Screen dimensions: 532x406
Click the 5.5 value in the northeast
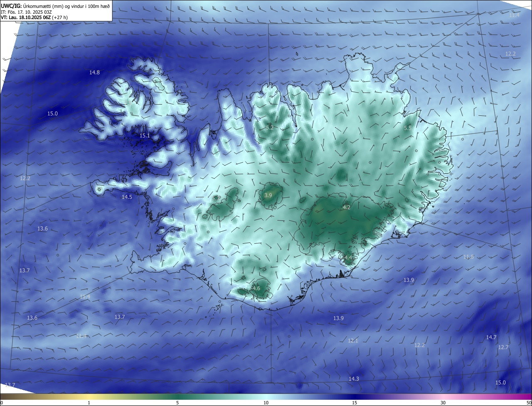click(x=408, y=129)
